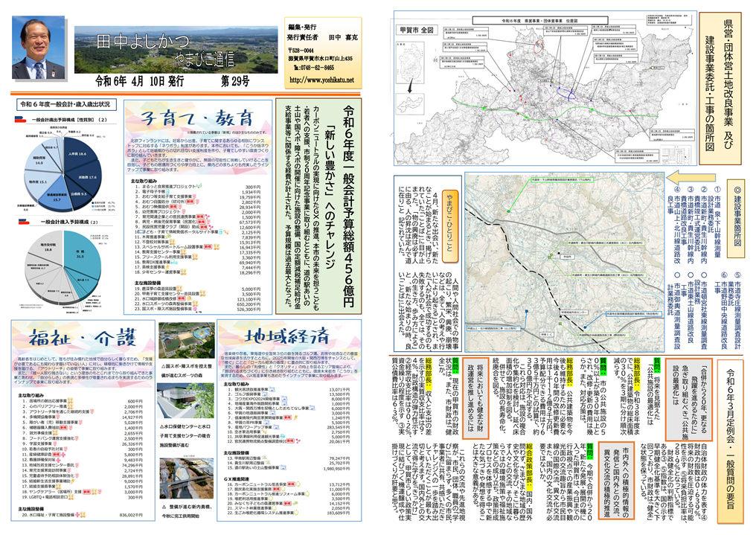Click the 新規 badge beside 信楽焼現代陶芸家展開催事業
This screenshot has height=535, width=756.
[287, 417]
